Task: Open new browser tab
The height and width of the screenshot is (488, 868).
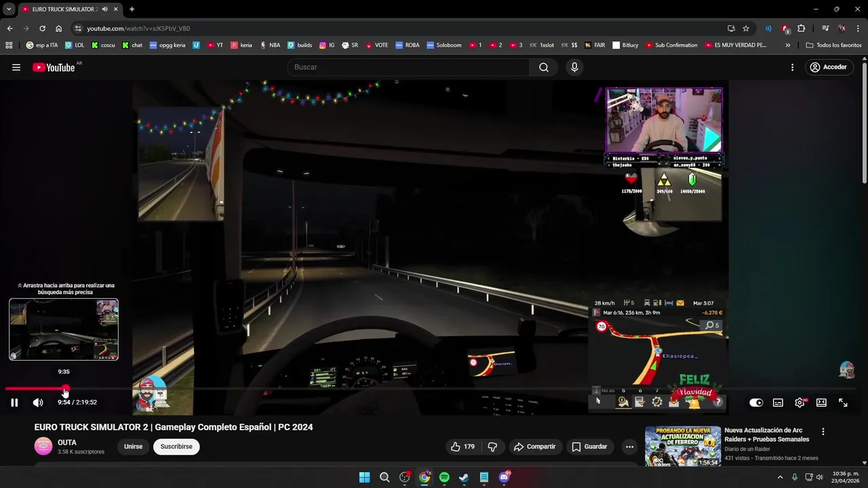Action: [132, 9]
